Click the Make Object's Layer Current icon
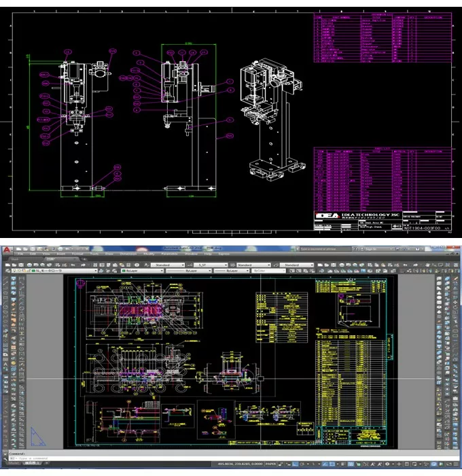Image resolution: width=462 pixels, height=476 pixels. click(101, 271)
